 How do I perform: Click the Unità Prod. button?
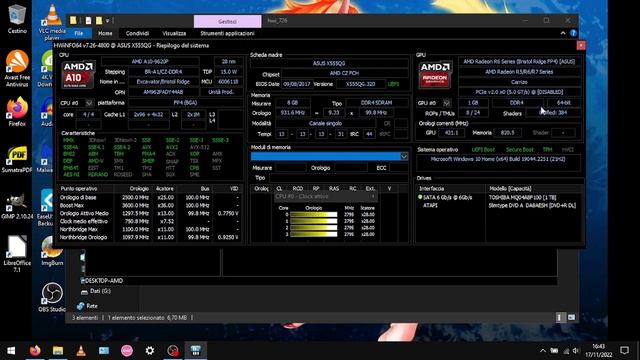221,92
